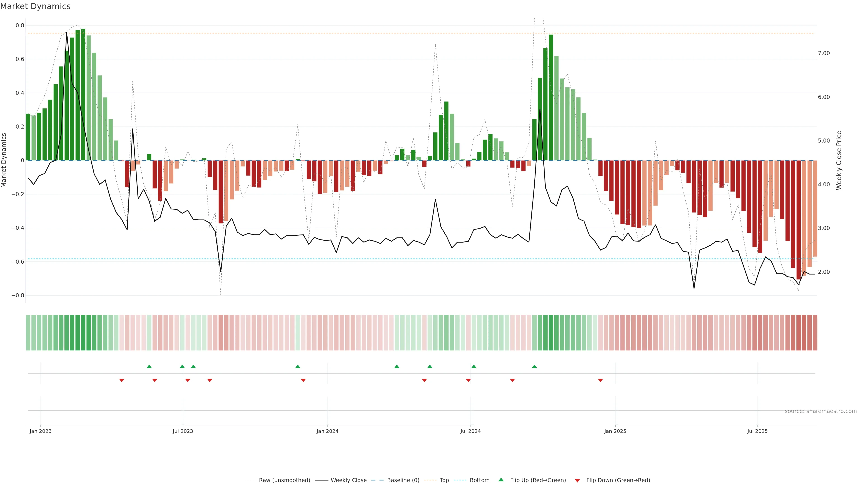Click the Flip Up green triangle legend icon
The width and height of the screenshot is (868, 488).
501,480
